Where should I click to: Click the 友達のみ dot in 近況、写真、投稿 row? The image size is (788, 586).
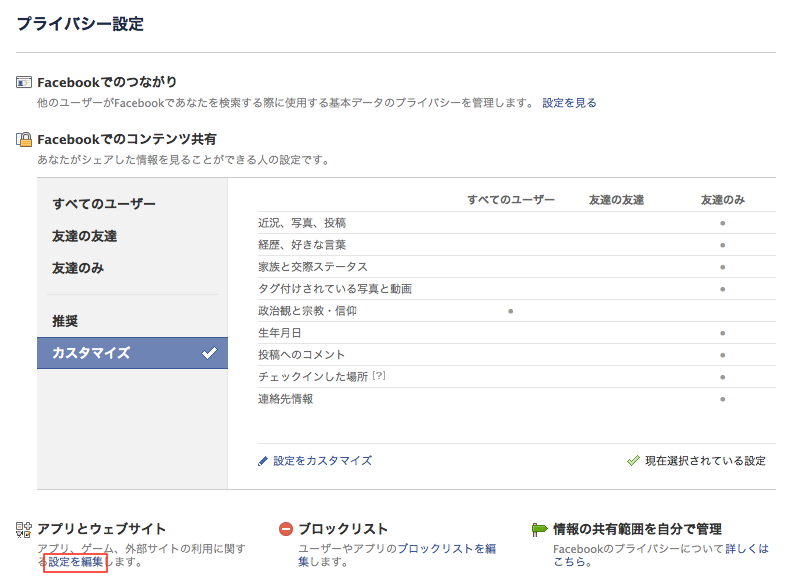(x=723, y=223)
